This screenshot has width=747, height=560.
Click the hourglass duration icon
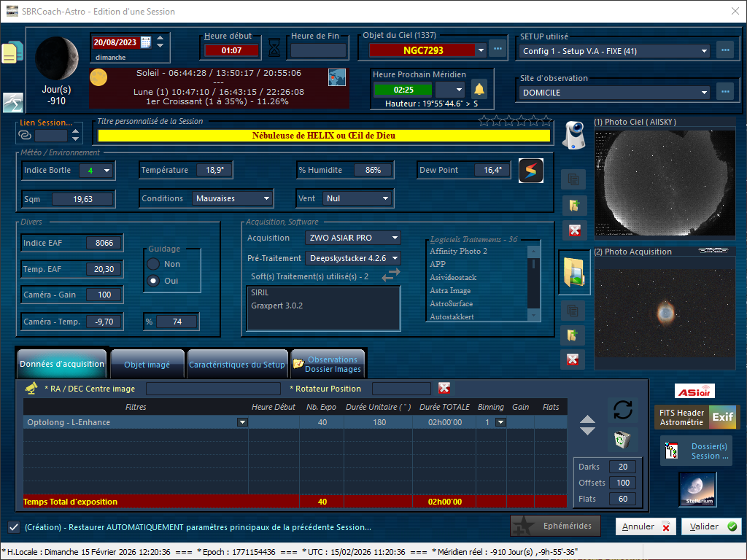coord(274,47)
